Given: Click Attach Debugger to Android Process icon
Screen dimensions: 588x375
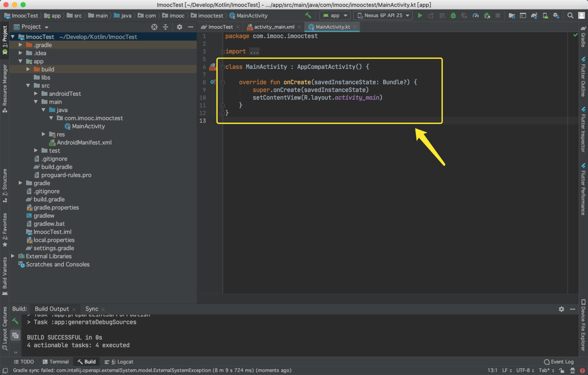Looking at the screenshot, I should point(487,15).
